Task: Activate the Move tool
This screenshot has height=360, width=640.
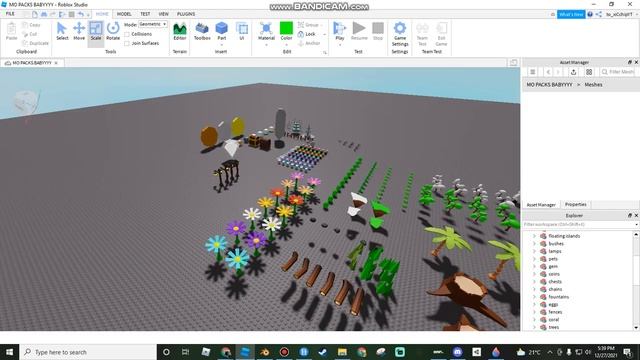Action: [79, 31]
